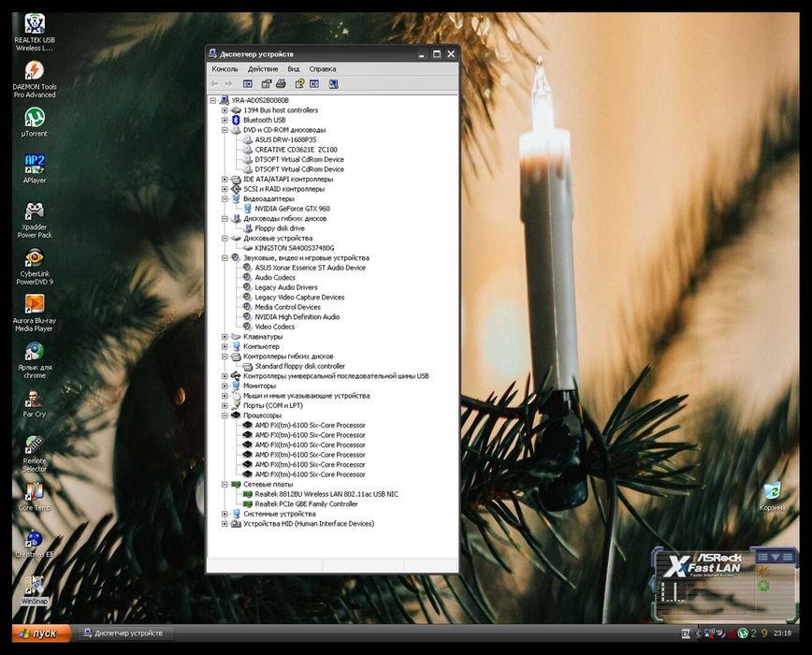Image resolution: width=812 pixels, height=655 pixels.
Task: Select Legacy Video Capture Devices entry
Action: (299, 298)
